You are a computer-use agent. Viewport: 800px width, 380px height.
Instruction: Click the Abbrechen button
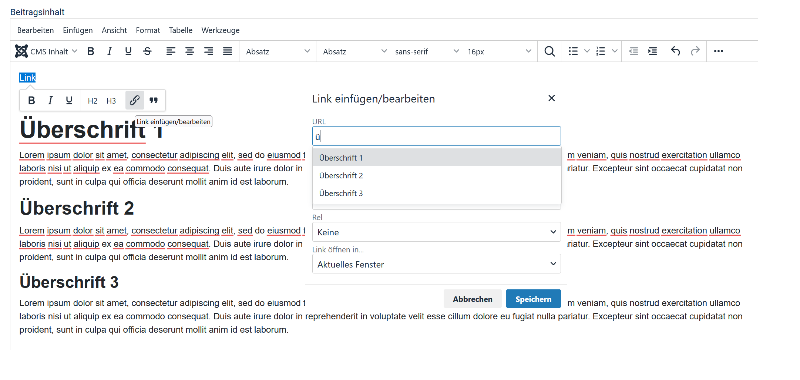click(472, 299)
